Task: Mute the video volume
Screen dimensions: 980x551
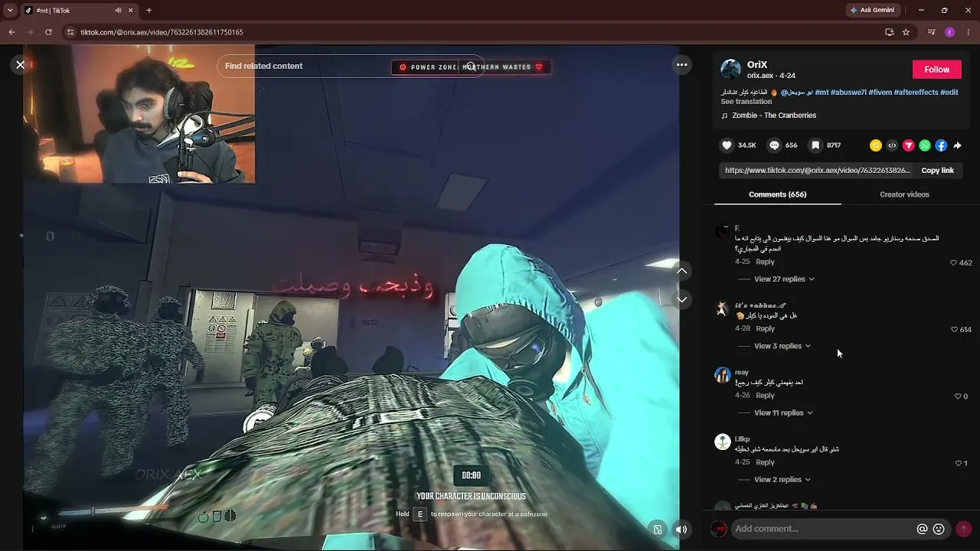Action: tap(681, 529)
